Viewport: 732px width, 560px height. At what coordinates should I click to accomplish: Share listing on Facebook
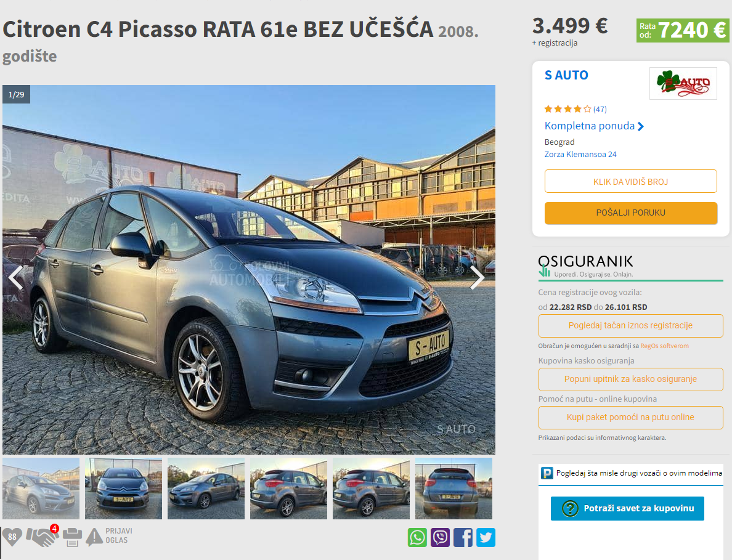(x=463, y=538)
